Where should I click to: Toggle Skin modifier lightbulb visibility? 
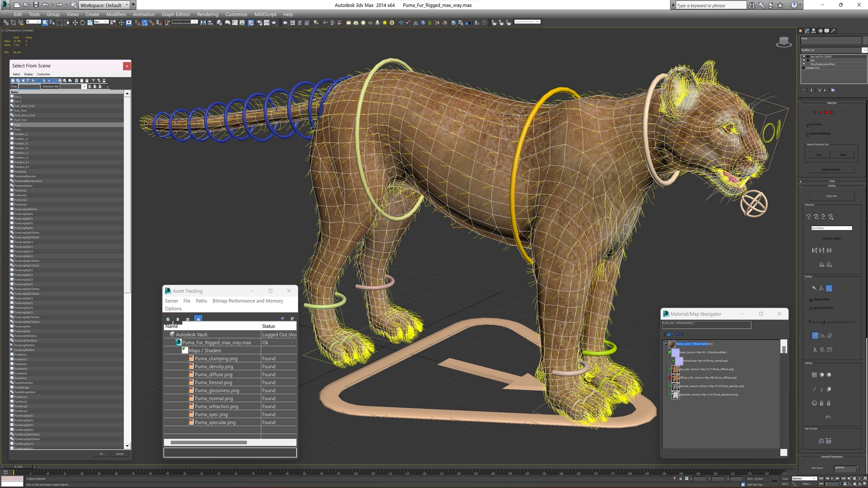804,60
